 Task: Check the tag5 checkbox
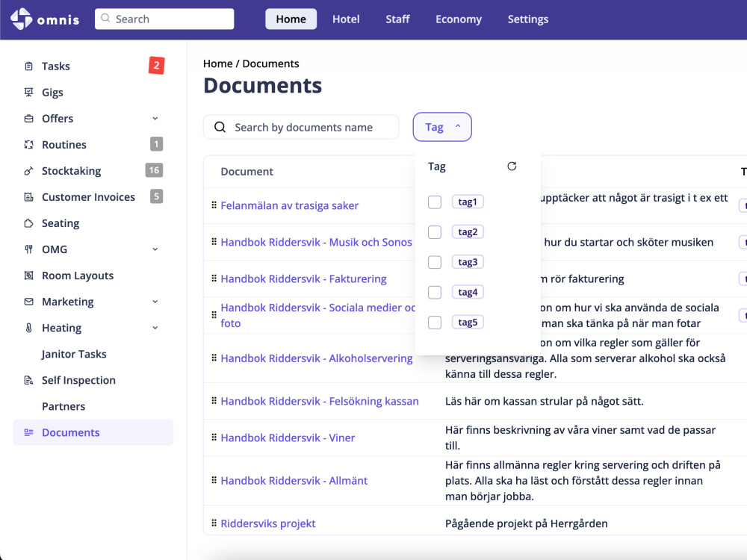point(435,323)
